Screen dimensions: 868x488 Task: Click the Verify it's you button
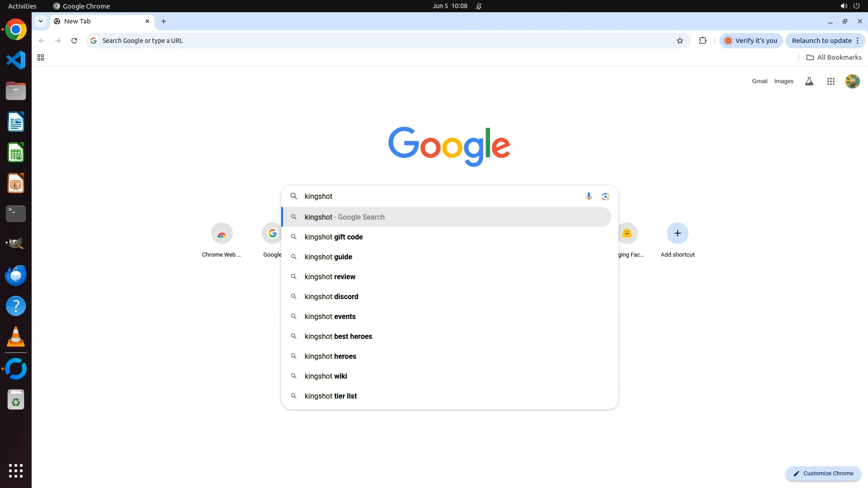pyautogui.click(x=751, y=41)
